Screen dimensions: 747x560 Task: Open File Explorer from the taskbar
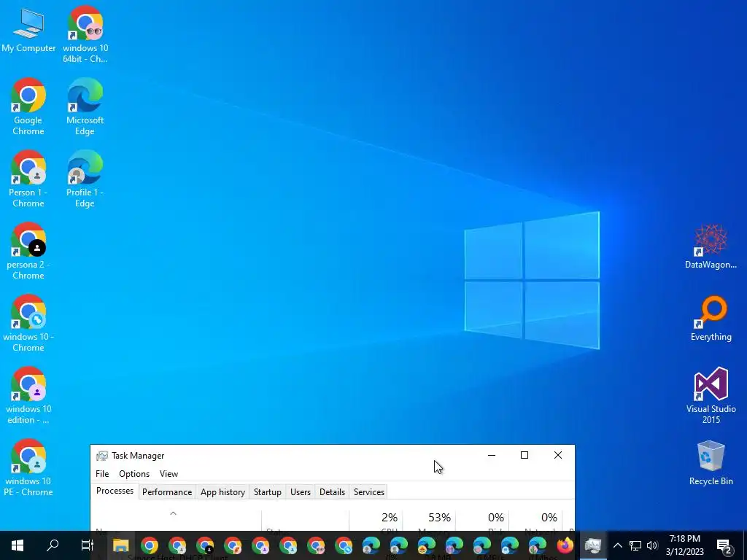[x=121, y=545]
